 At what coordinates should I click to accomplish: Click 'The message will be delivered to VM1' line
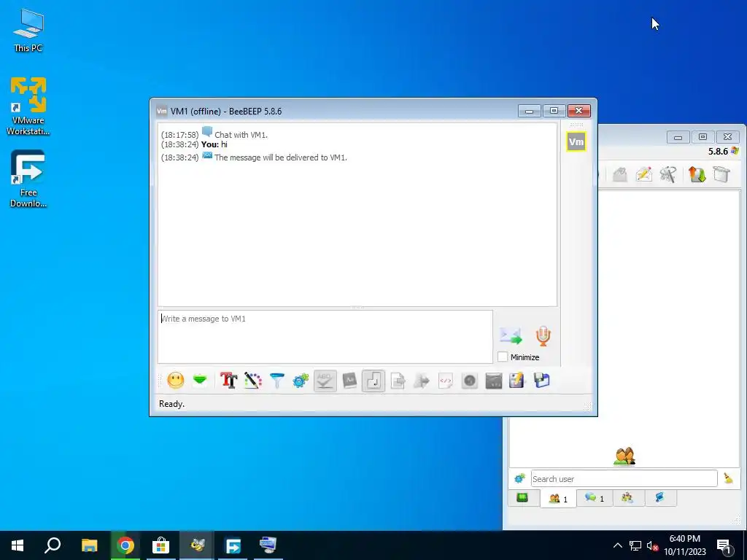254,157
